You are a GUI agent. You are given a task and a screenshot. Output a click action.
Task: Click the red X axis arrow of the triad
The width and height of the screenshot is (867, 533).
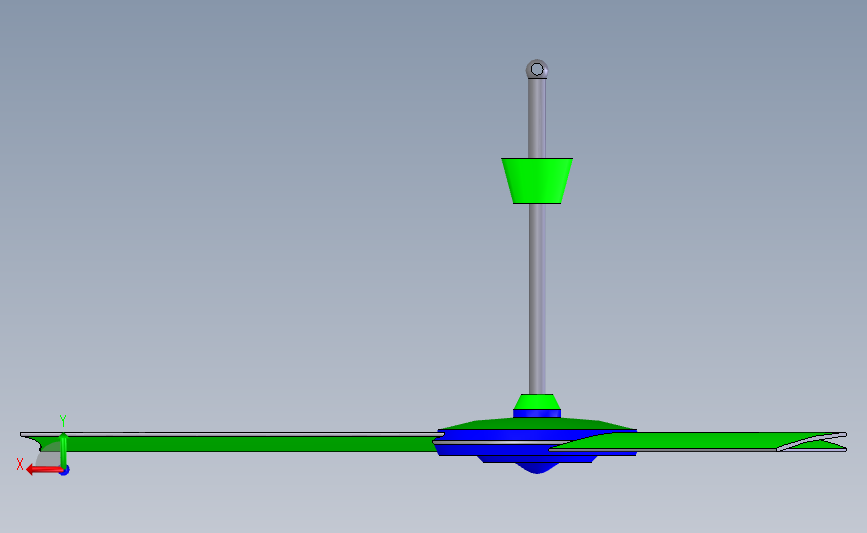tap(44, 470)
